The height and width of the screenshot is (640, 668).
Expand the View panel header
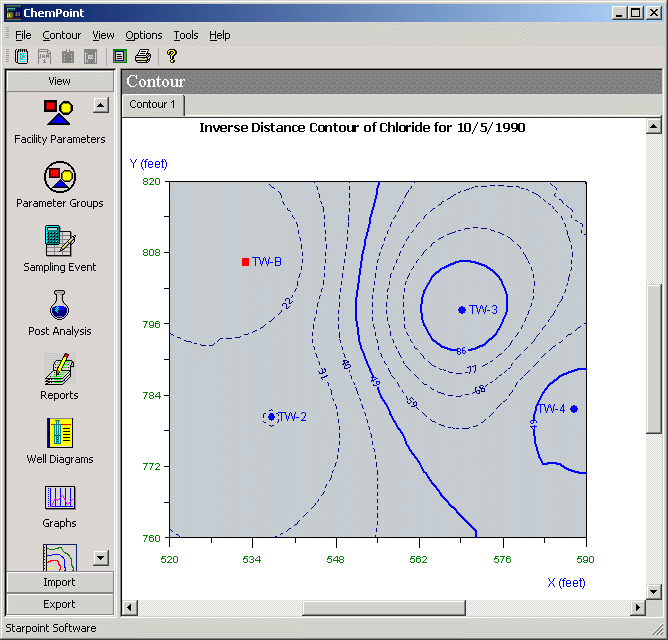(x=59, y=81)
